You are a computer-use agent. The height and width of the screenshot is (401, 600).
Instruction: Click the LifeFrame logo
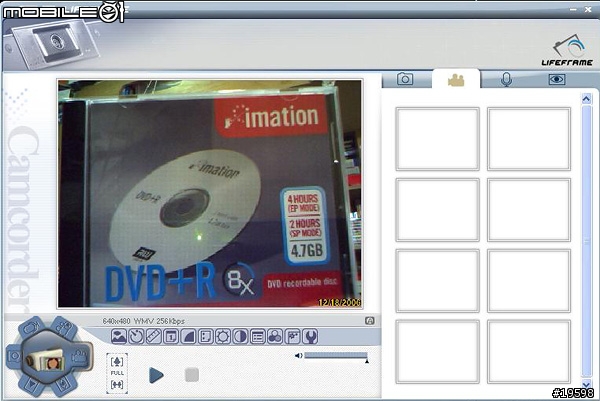coord(567,51)
